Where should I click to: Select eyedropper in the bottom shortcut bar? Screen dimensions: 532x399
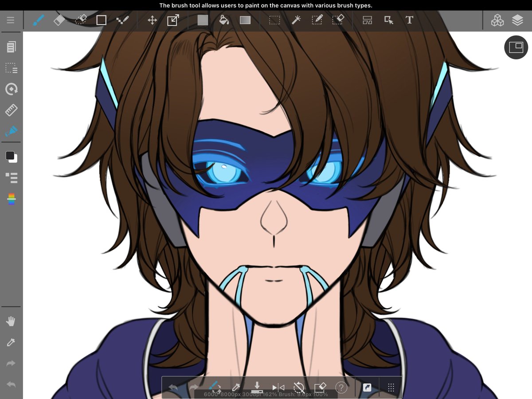pyautogui.click(x=236, y=387)
